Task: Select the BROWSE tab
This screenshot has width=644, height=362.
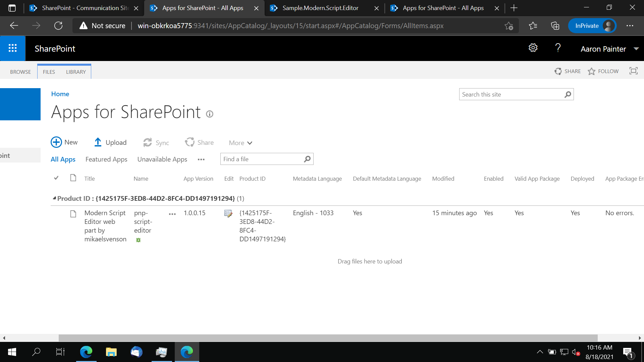Action: coord(20,71)
